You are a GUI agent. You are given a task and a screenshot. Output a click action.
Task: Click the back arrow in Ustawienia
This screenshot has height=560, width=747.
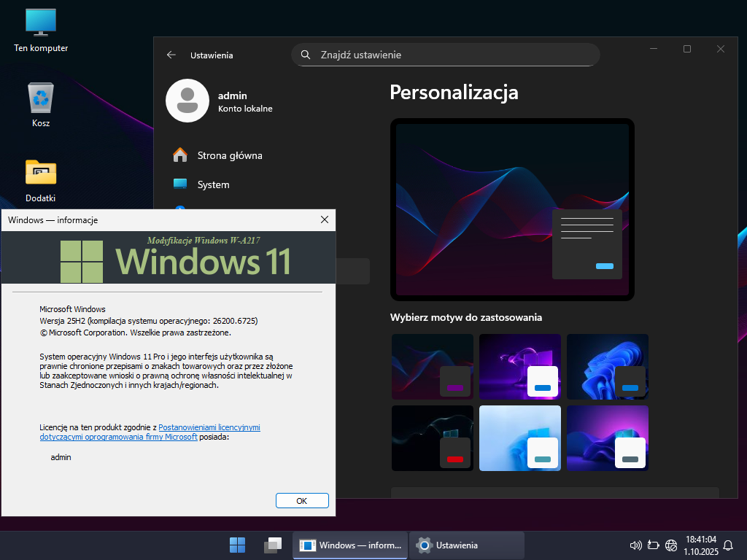tap(171, 55)
